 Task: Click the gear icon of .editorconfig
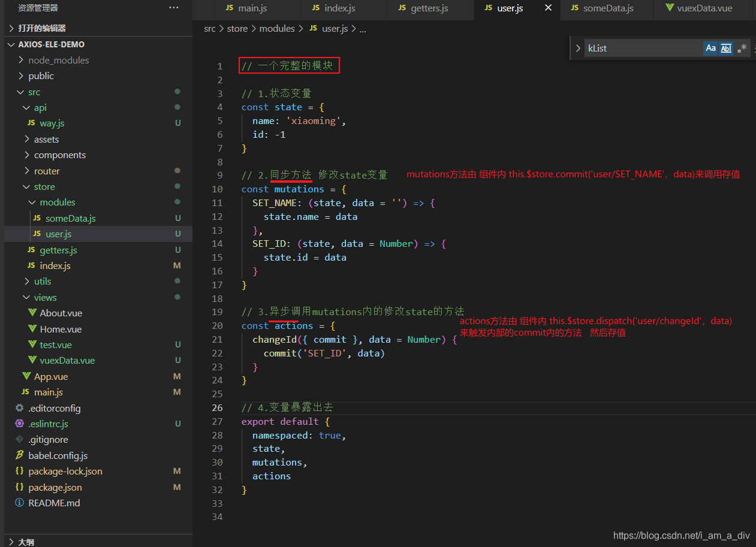tap(19, 408)
